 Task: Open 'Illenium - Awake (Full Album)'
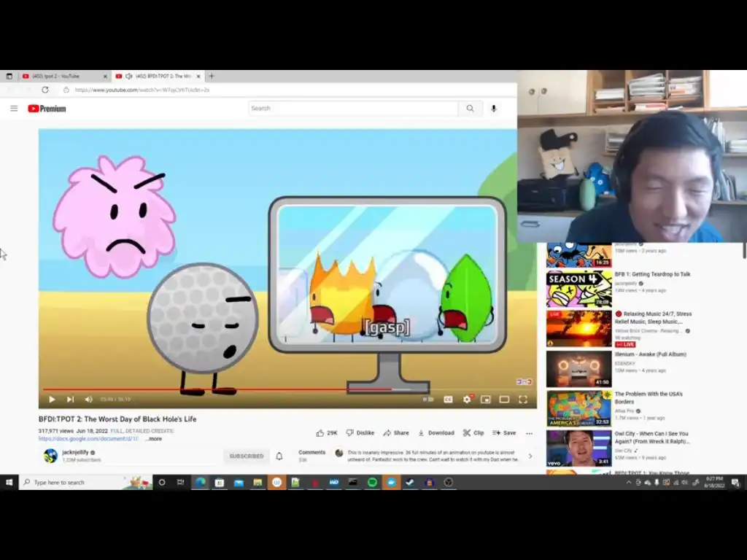point(650,355)
